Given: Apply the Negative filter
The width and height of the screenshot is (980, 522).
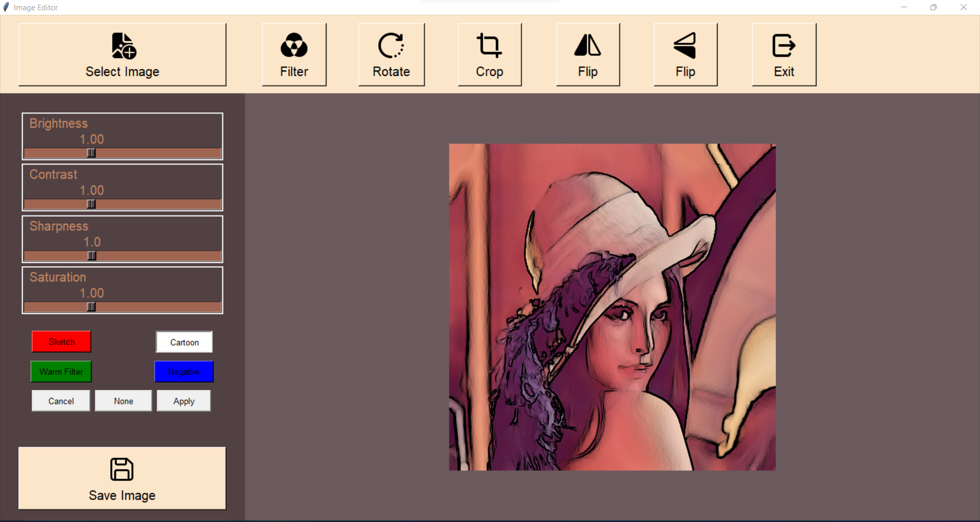Looking at the screenshot, I should [184, 371].
